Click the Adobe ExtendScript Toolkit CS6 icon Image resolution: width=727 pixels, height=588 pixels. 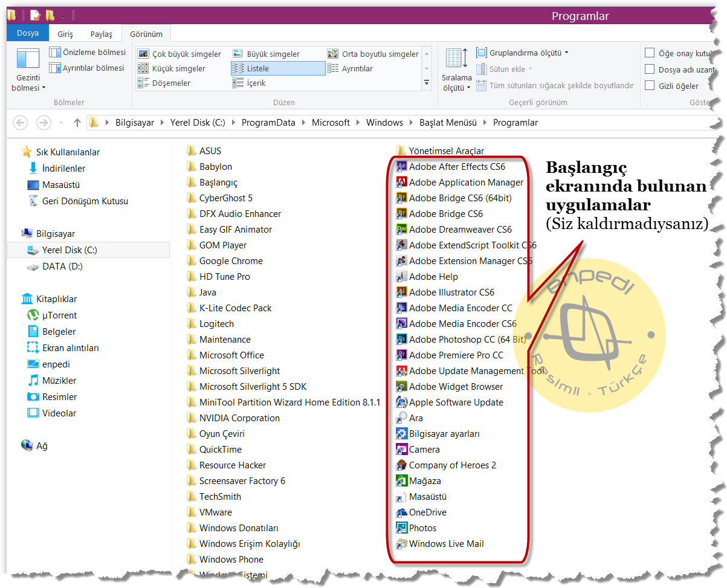tap(401, 245)
